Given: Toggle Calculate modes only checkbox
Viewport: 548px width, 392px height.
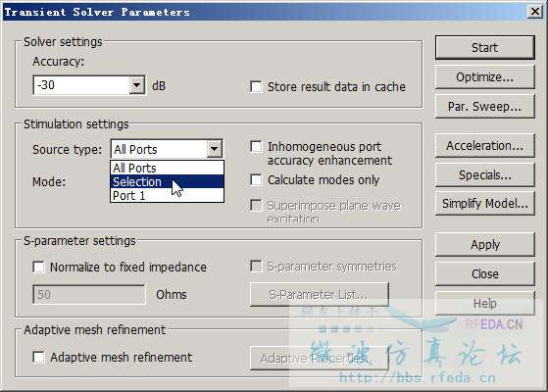Looking at the screenshot, I should point(256,180).
